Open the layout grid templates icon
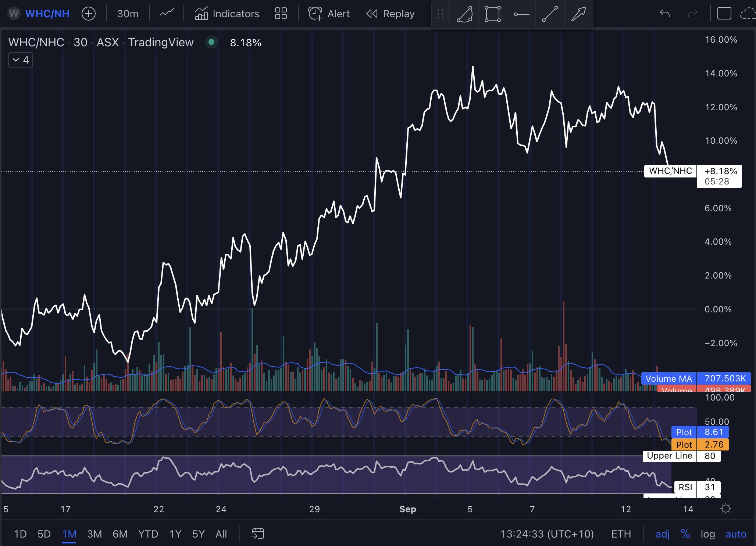The width and height of the screenshot is (756, 546). [281, 14]
